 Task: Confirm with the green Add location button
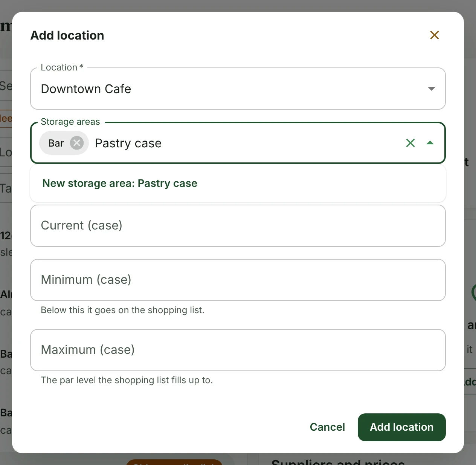(x=402, y=427)
